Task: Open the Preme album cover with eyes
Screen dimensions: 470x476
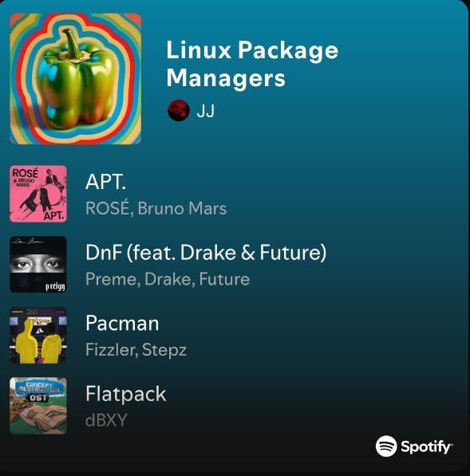Action: [x=38, y=265]
